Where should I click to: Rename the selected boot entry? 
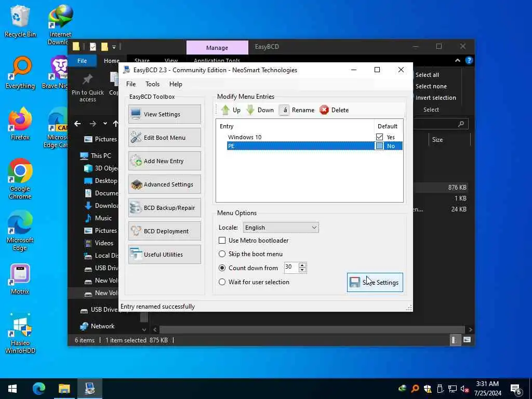(297, 110)
